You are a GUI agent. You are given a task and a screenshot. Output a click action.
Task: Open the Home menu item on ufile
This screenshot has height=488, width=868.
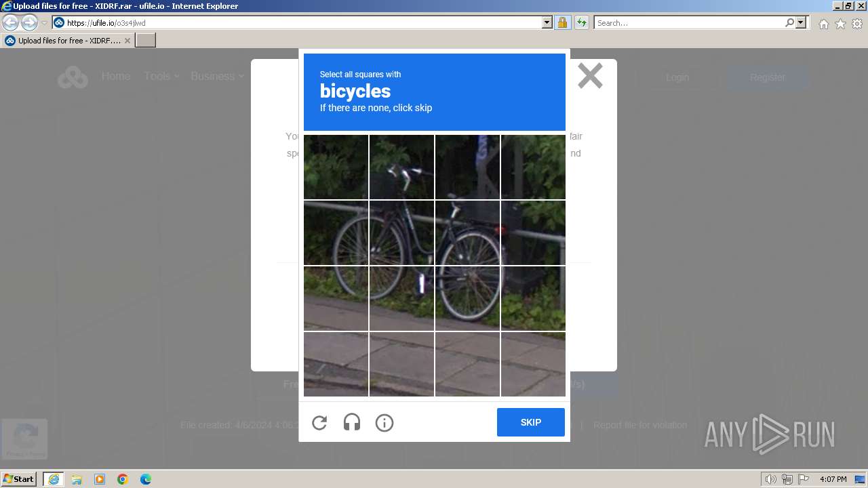(116, 76)
